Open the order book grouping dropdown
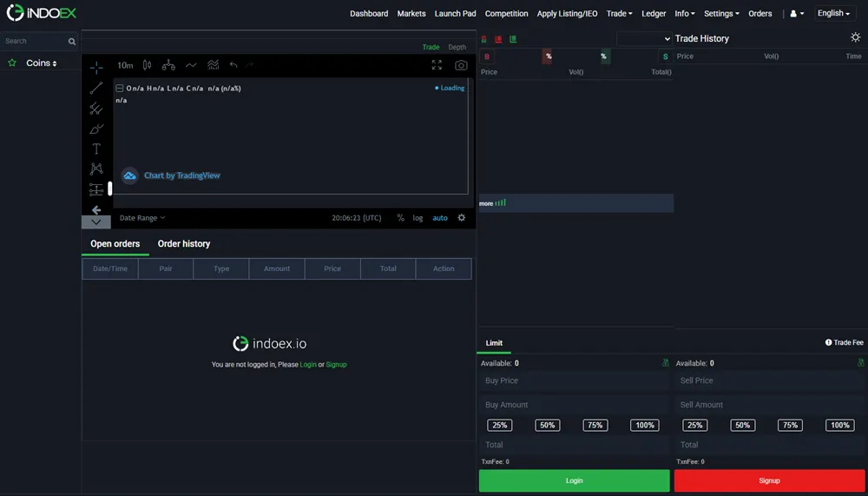 coord(644,39)
